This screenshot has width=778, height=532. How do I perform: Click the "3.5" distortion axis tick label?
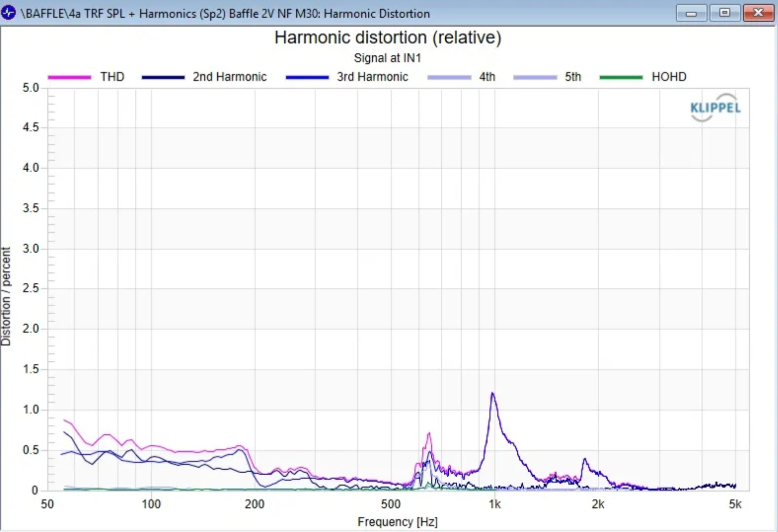click(x=31, y=208)
